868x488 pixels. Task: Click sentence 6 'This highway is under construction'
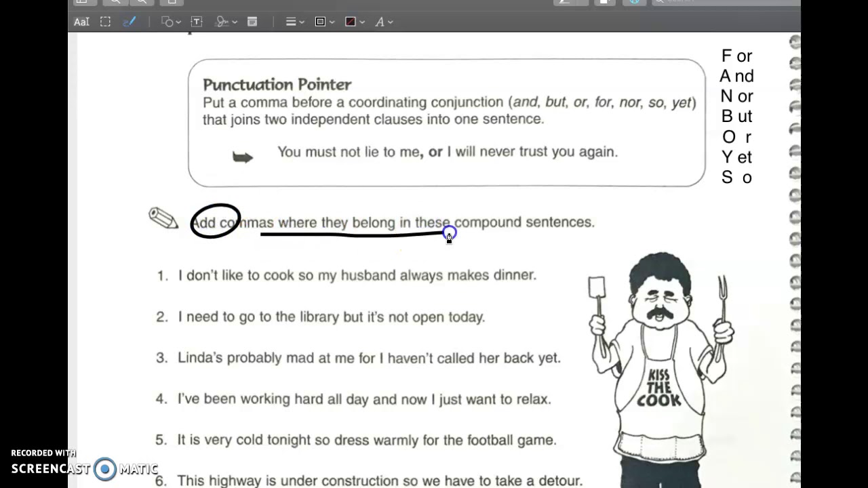[380, 481]
